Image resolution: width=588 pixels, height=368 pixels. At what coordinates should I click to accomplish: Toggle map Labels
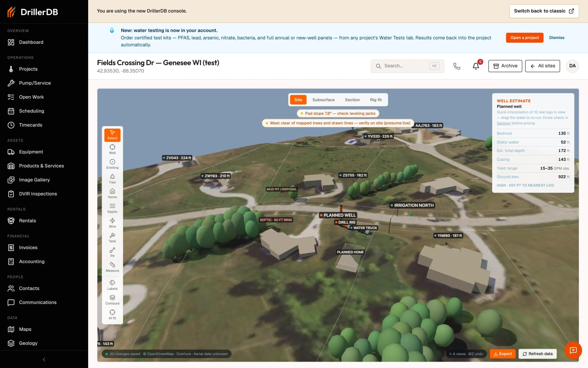[112, 285]
